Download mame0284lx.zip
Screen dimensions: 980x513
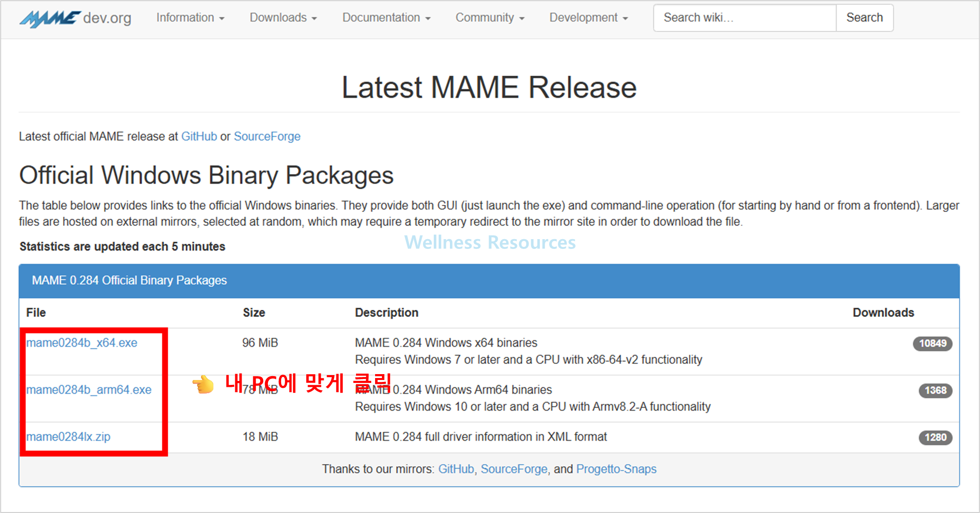pos(68,437)
